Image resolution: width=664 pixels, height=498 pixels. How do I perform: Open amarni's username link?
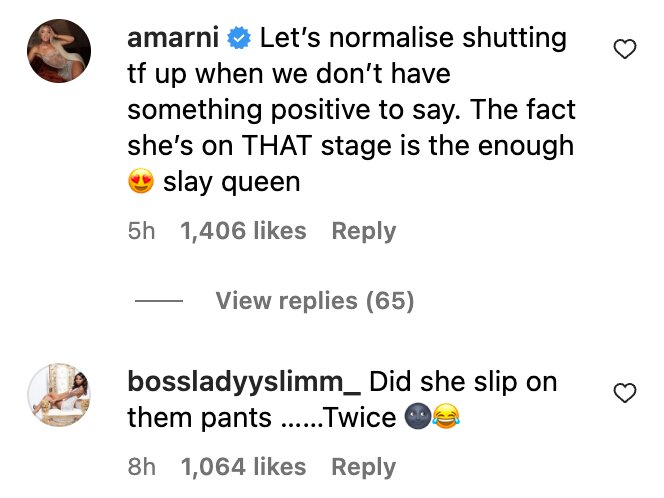click(174, 39)
